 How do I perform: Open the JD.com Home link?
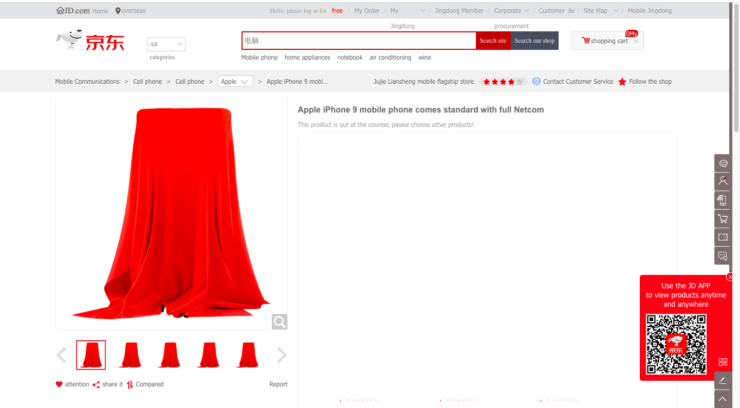coord(82,10)
